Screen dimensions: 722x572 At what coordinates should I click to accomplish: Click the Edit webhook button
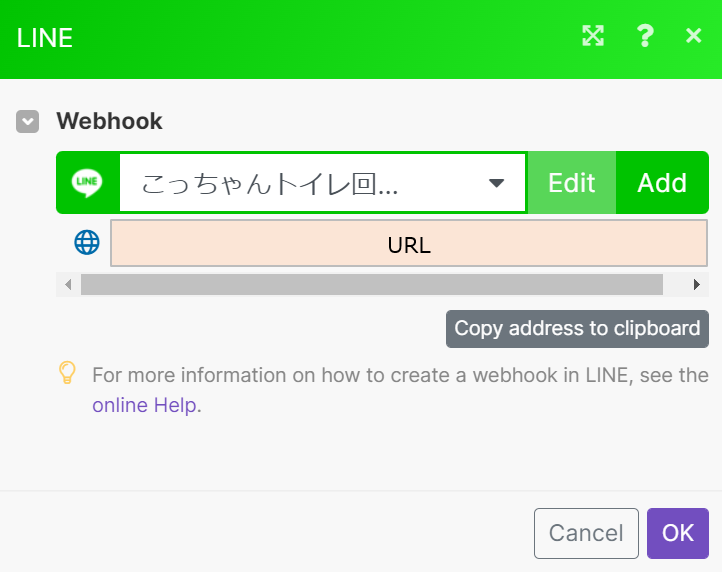tap(571, 183)
